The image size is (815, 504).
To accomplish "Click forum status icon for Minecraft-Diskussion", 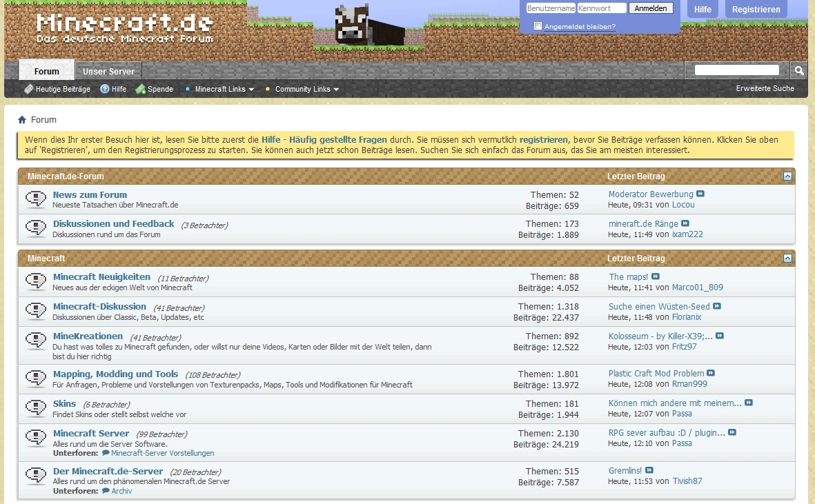I will [x=36, y=310].
